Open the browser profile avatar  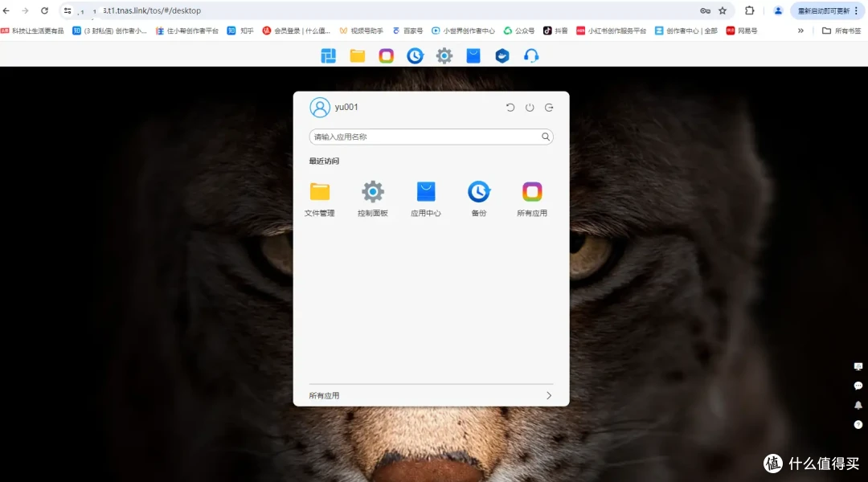tap(778, 10)
